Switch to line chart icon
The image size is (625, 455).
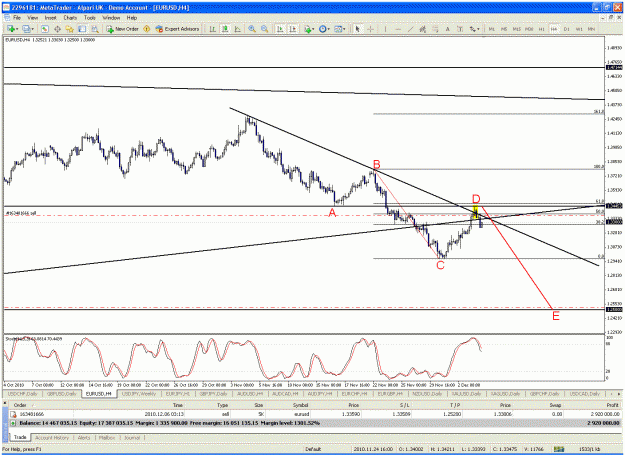238,29
